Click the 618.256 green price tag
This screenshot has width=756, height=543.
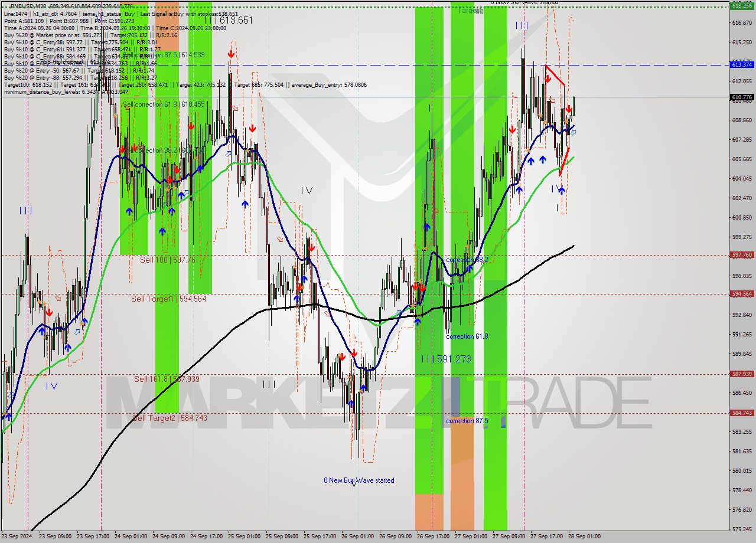tap(742, 5)
